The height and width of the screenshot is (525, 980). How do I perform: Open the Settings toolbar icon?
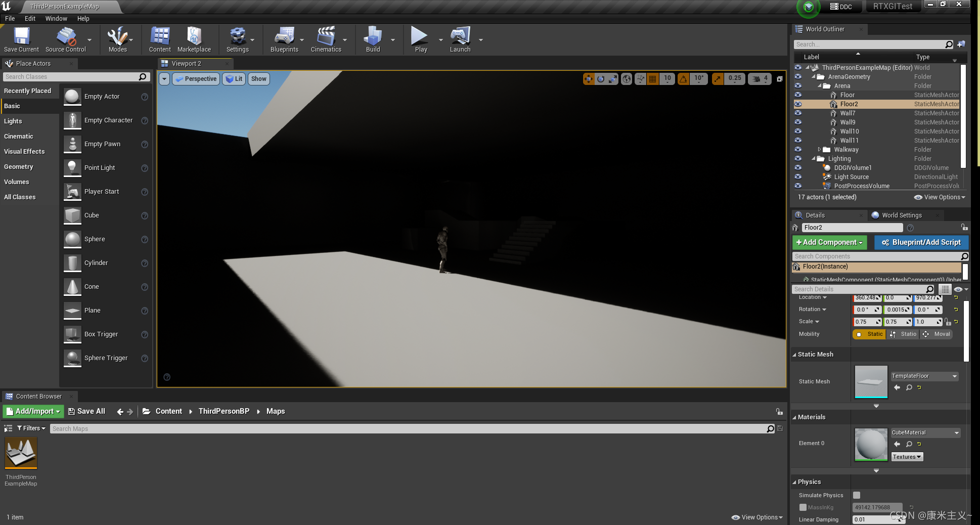[237, 39]
